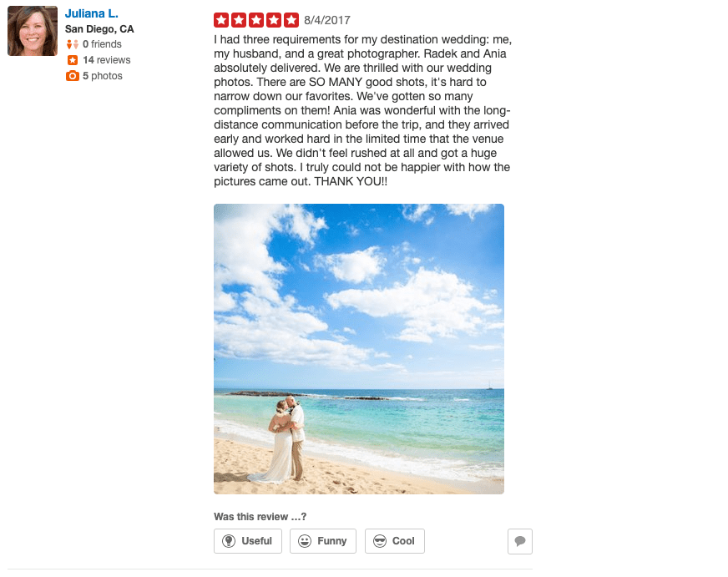Mark the review as Useful
Viewport: 728px width, 577px height.
pos(248,541)
